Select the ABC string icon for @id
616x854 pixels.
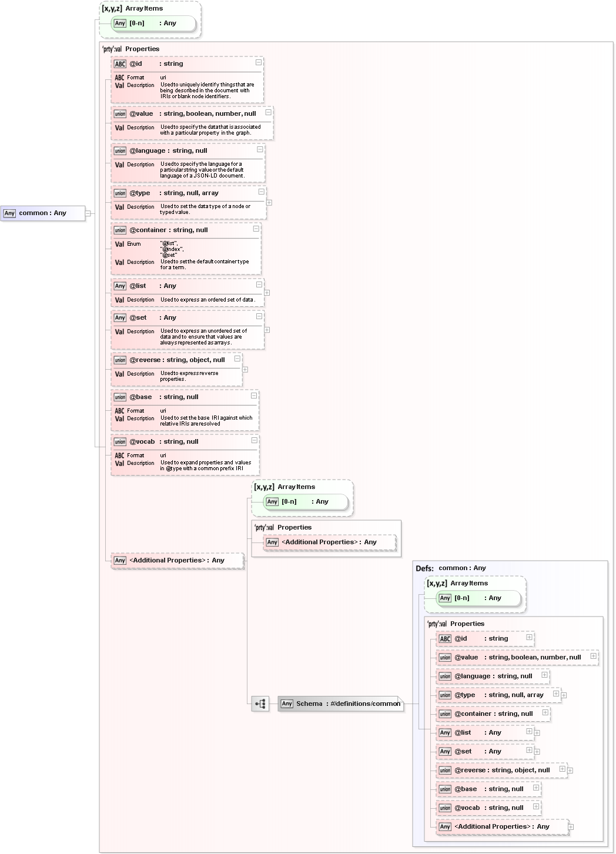119,63
